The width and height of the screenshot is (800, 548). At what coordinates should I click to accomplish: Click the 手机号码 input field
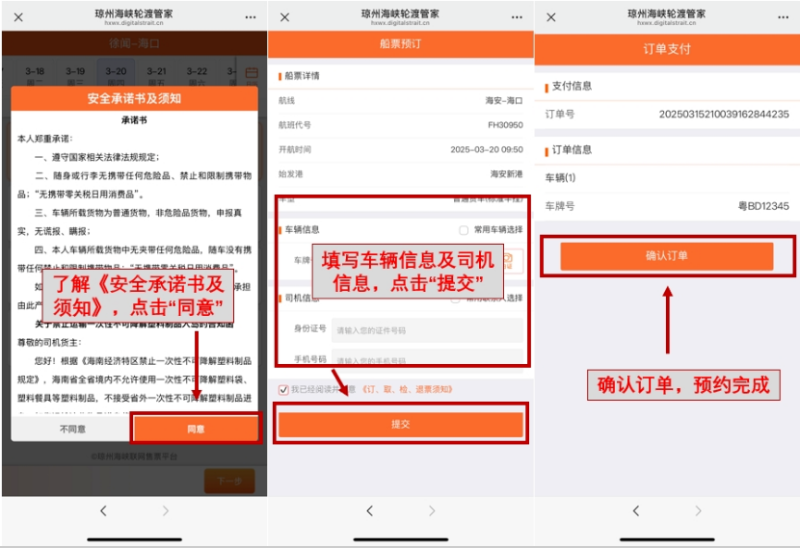[425, 359]
